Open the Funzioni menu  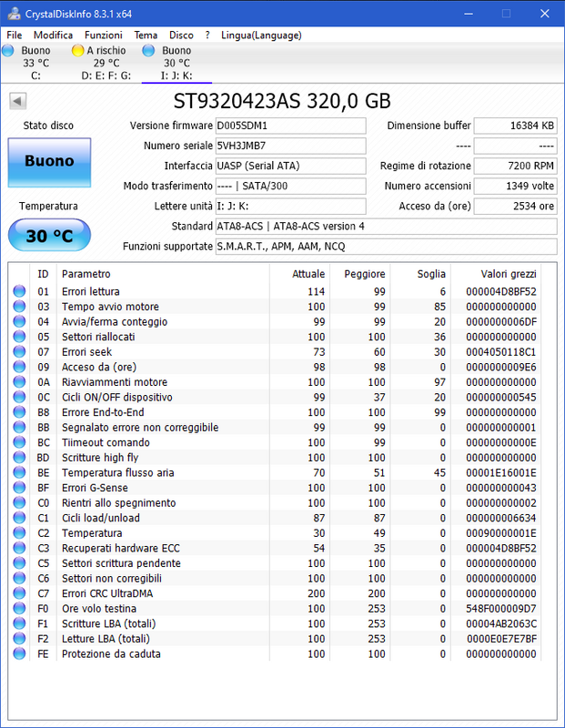click(x=103, y=35)
